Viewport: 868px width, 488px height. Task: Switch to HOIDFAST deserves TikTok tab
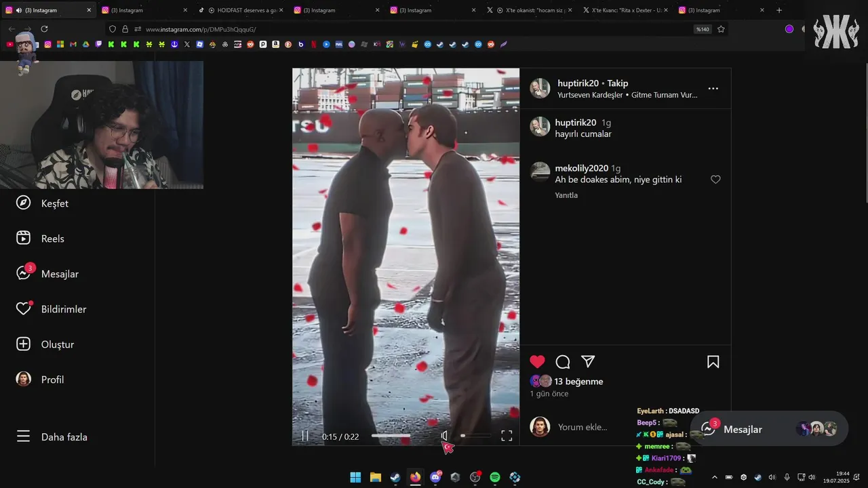pyautogui.click(x=241, y=10)
